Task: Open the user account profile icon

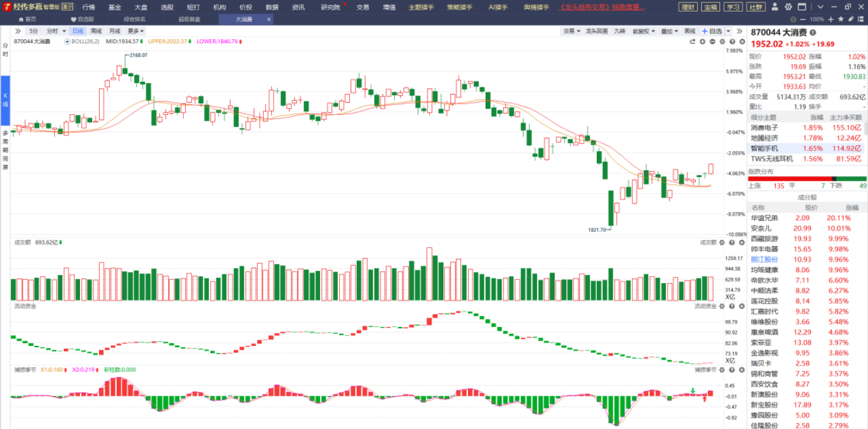Action: click(x=775, y=7)
